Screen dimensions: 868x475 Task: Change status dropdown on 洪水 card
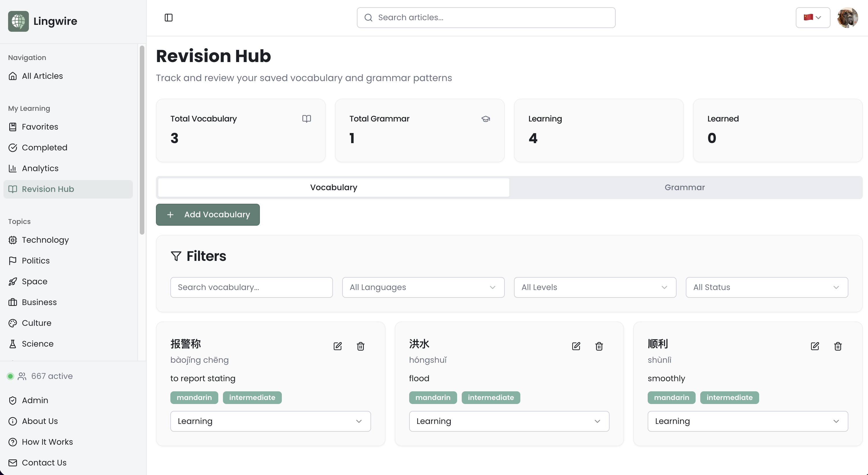click(509, 421)
